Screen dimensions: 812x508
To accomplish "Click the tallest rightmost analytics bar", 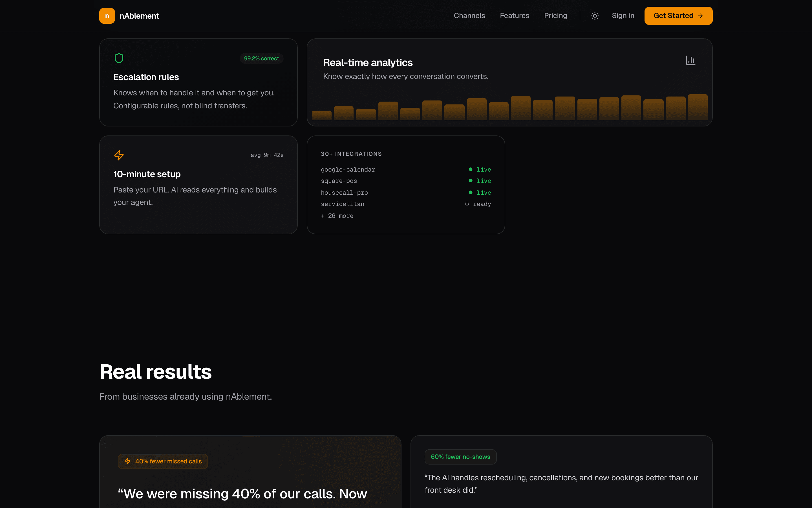I will coord(698,107).
